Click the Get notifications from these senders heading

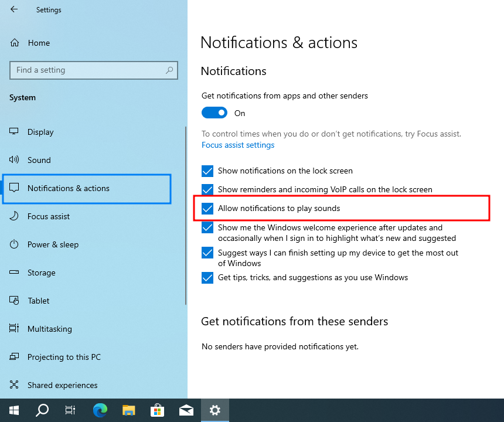click(x=294, y=321)
